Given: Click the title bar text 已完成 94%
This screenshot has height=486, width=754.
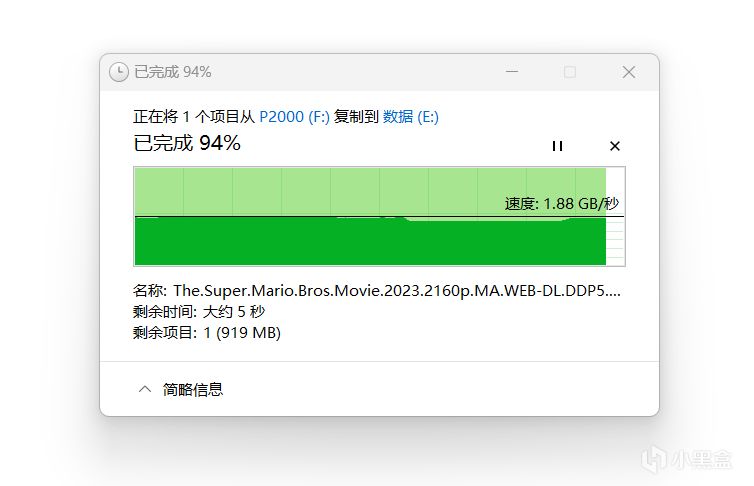Looking at the screenshot, I should tap(173, 72).
